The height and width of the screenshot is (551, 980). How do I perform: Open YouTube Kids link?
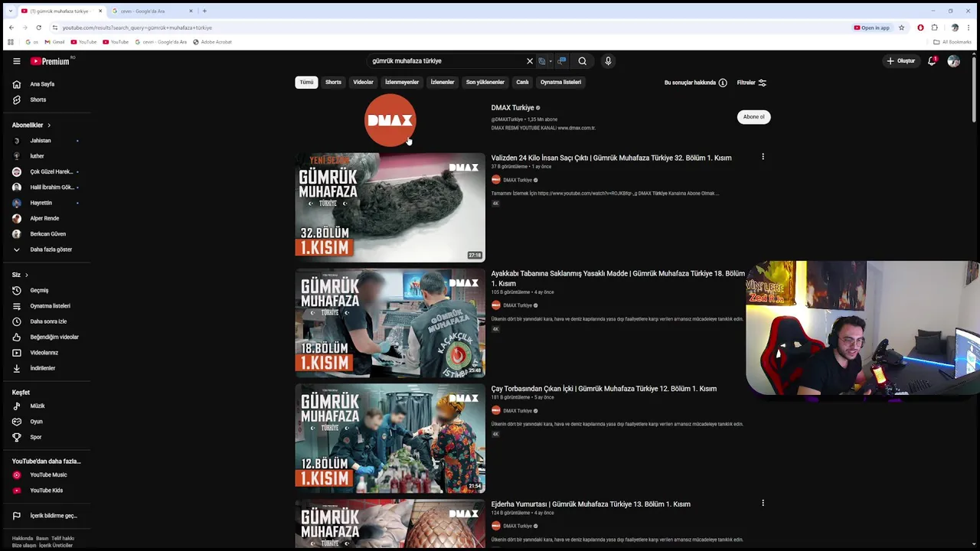[46, 491]
